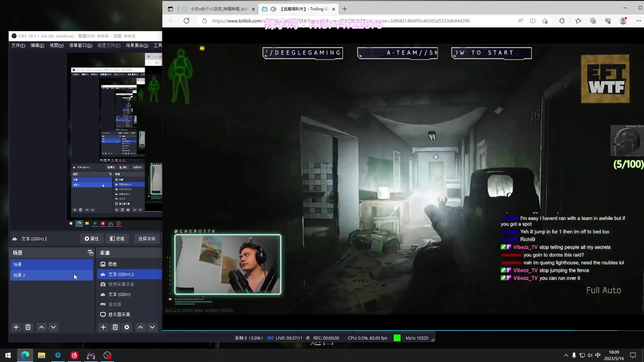Open NetEase Cloud Music from the taskbar
Image resolution: width=644 pixels, height=362 pixels.
[x=74, y=355]
